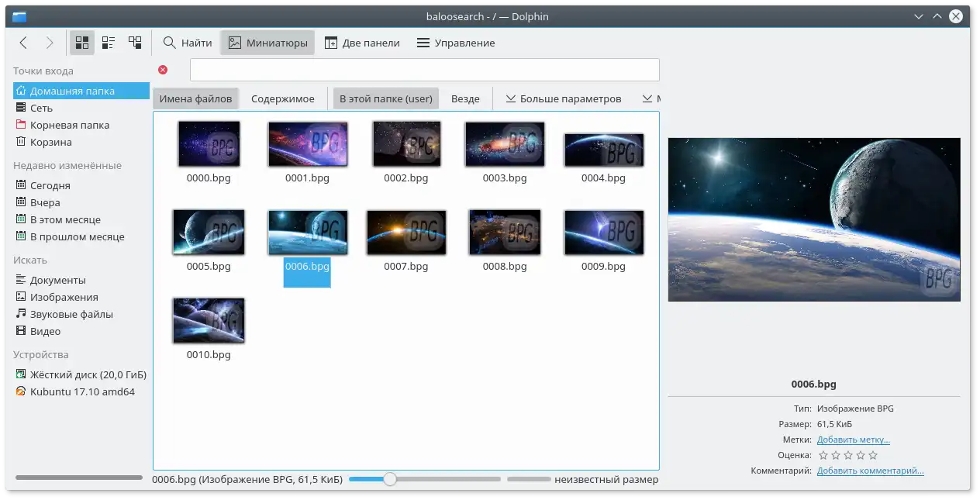Click Добавить комментарий link
Viewport: 980px width, 500px height.
[870, 471]
